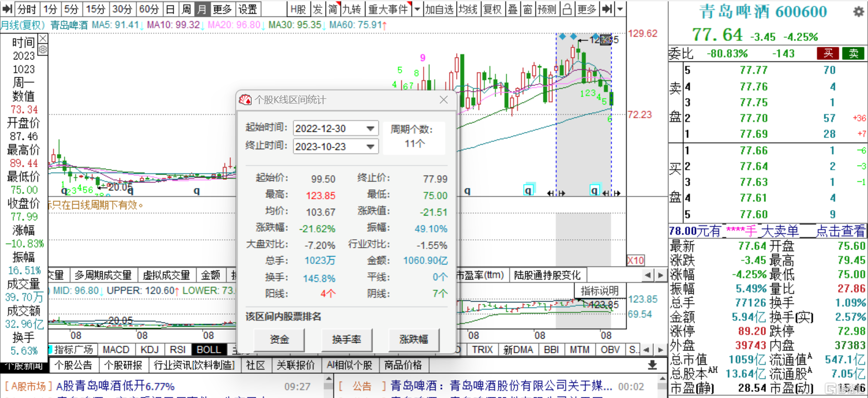The image size is (868, 398).
Task: Select the 周 weekly period
Action: click(x=186, y=9)
